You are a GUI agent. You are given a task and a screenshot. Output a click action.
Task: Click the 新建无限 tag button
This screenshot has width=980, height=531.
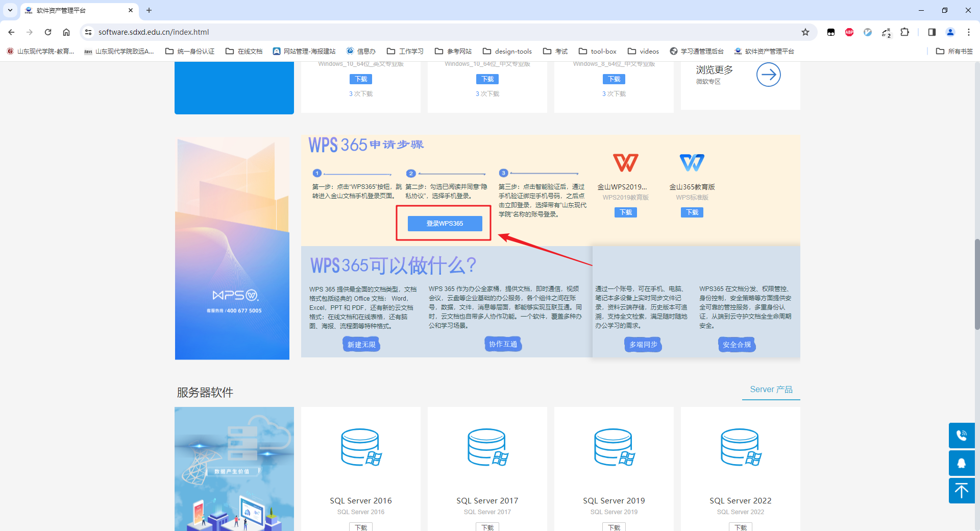point(361,345)
